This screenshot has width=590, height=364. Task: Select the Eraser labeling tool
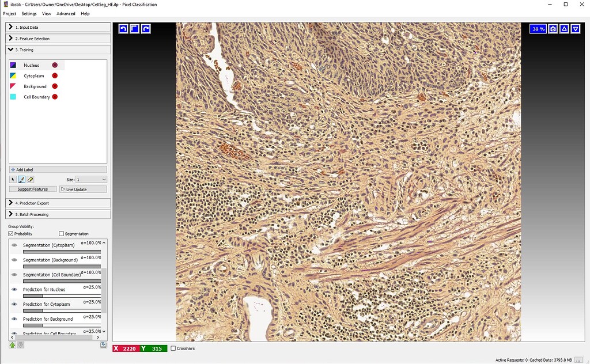click(x=31, y=179)
